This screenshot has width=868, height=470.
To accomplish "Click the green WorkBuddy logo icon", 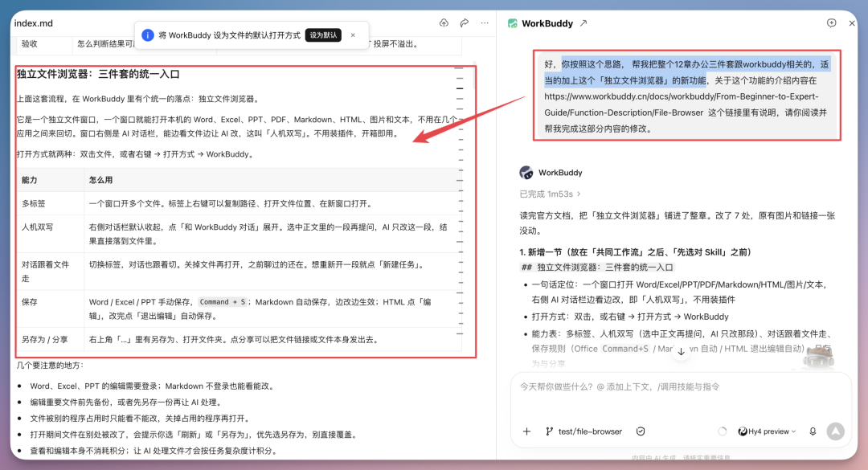I will [x=513, y=23].
